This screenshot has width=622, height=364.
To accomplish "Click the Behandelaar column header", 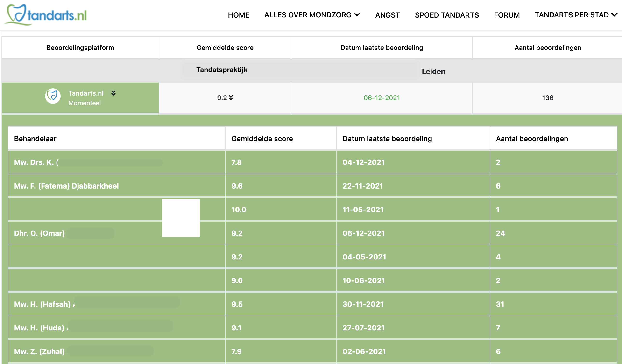I will [35, 139].
